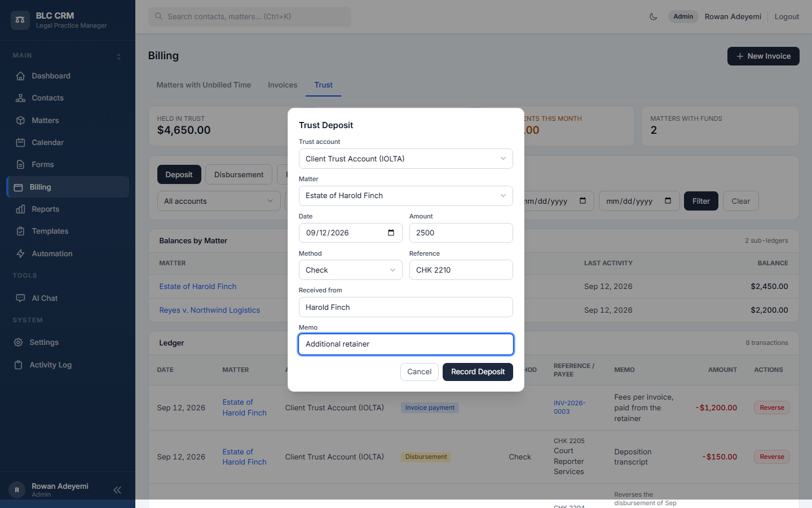Screen dimensions: 812x508
Task: Click the BLC CRM scales logo icon
Action: pos(20,20)
